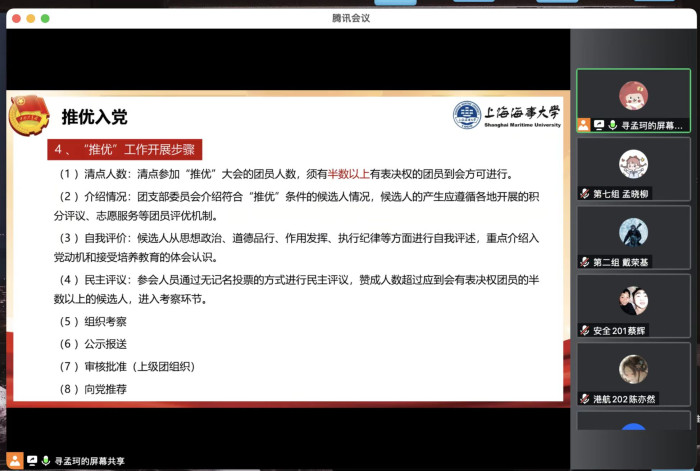The height and width of the screenshot is (471, 700).
Task: Click the item (5) 组织考察
Action: 93,321
